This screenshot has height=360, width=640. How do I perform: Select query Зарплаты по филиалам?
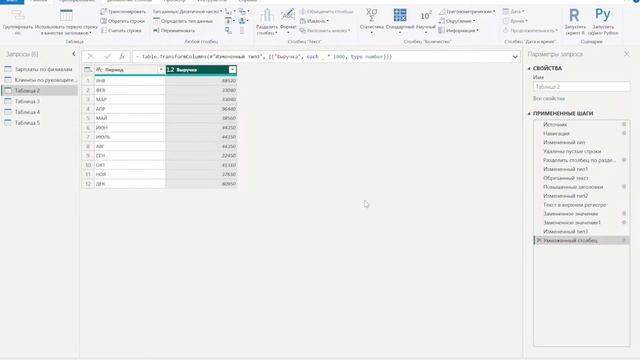click(40, 69)
